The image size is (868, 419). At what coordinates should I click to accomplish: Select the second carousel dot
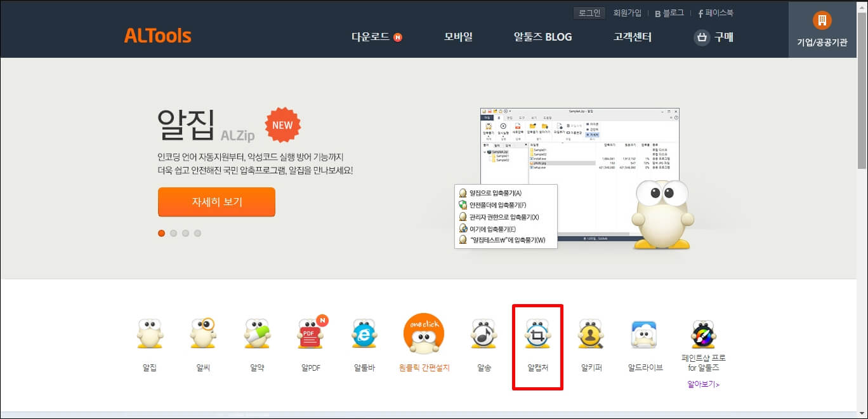[x=173, y=233]
